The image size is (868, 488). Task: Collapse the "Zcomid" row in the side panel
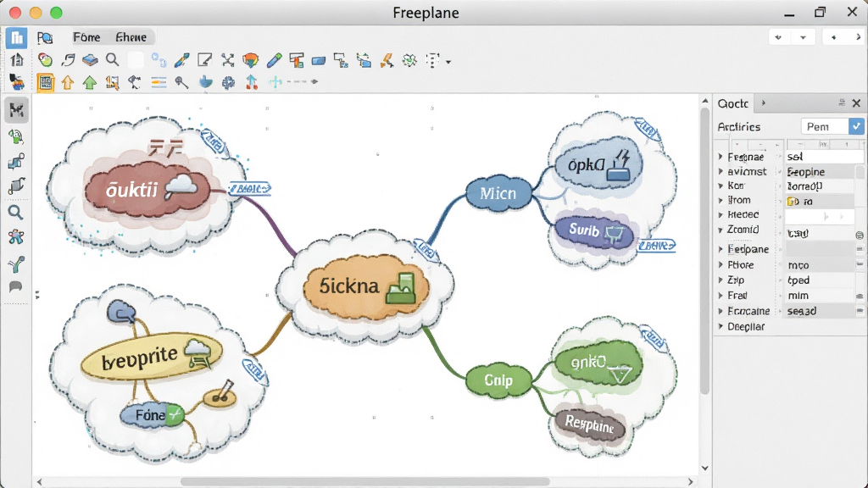click(721, 230)
